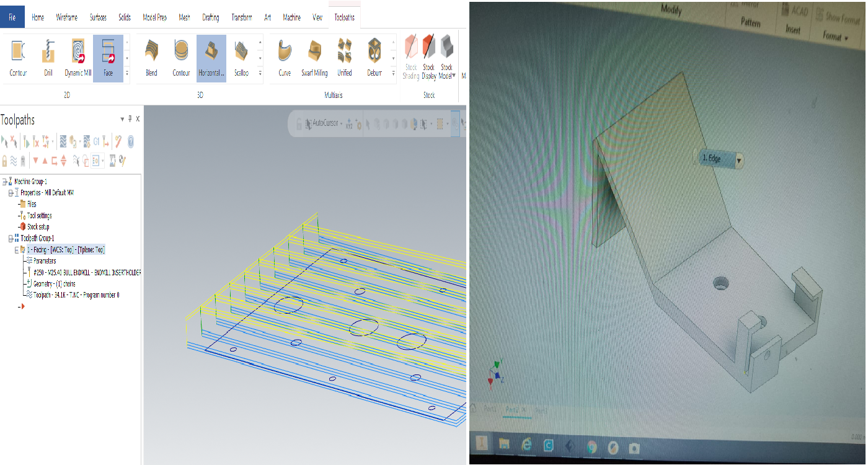868x465 pixels.
Task: Open the Dynamic Mill tool
Action: click(x=77, y=56)
